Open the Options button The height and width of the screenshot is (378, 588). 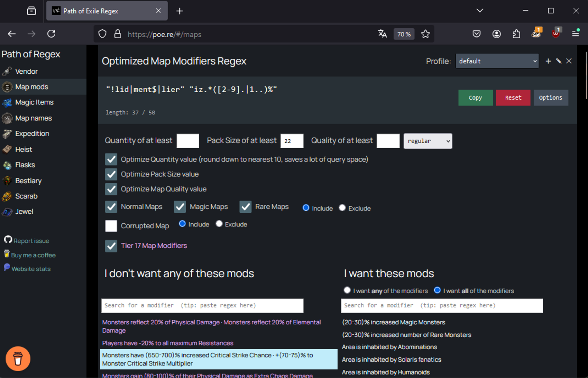point(551,98)
